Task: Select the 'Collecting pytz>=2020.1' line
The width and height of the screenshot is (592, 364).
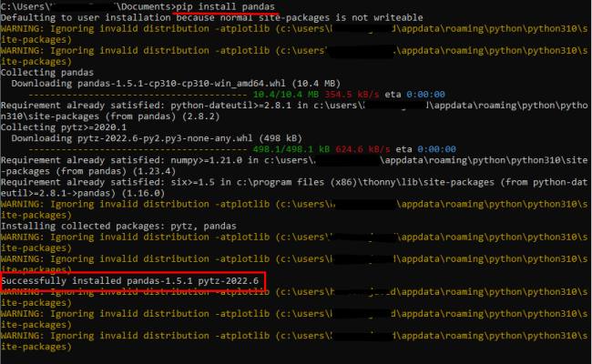Action: [x=64, y=127]
